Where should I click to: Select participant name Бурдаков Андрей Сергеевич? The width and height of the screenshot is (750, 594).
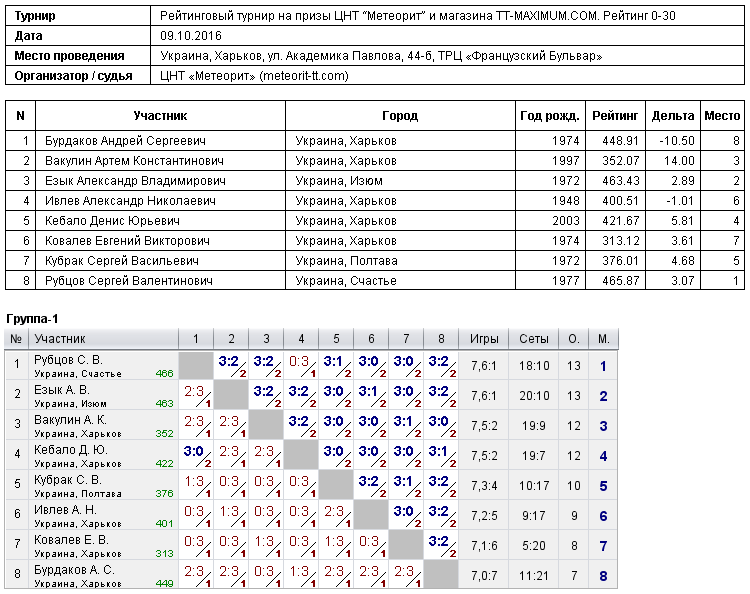(x=125, y=141)
